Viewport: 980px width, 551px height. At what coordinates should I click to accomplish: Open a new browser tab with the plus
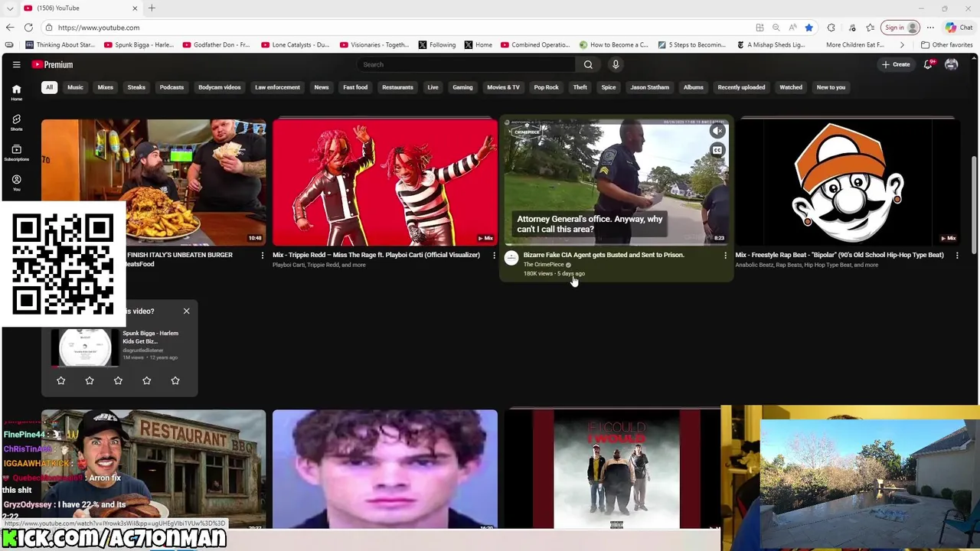click(152, 8)
